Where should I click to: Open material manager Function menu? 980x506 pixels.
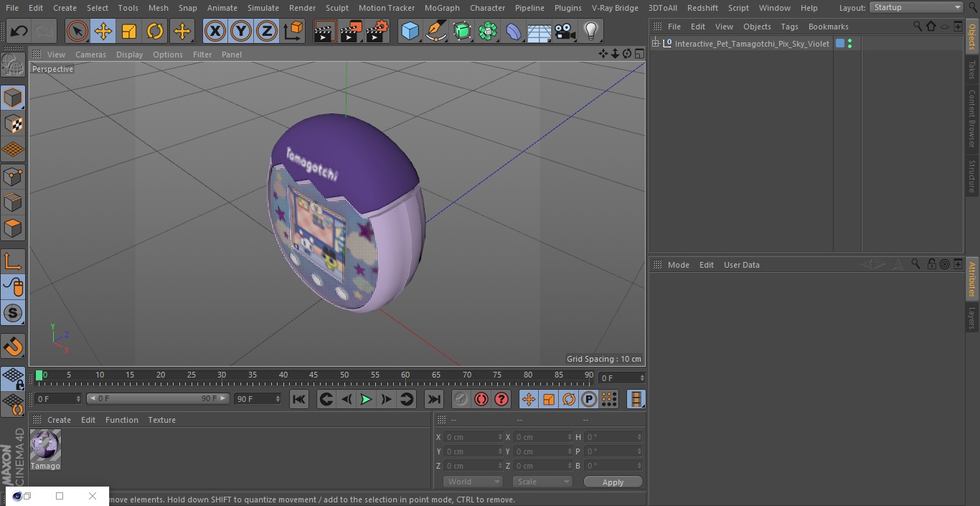pyautogui.click(x=121, y=420)
